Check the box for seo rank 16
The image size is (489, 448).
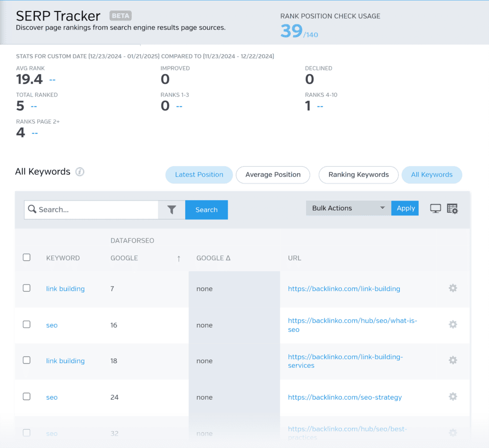click(27, 324)
